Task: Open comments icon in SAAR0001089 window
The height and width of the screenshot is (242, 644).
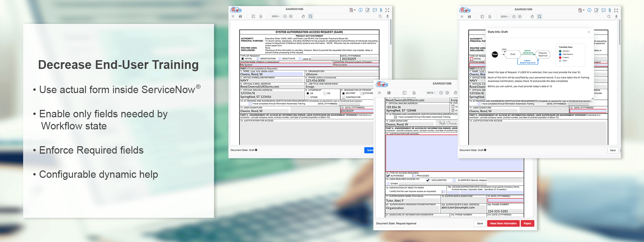Action: coord(603,10)
